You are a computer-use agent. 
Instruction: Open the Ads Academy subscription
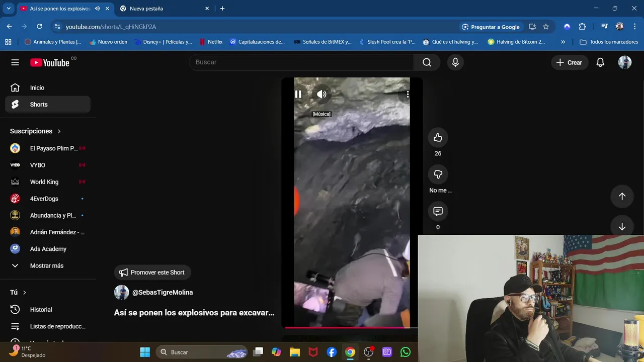click(x=48, y=249)
